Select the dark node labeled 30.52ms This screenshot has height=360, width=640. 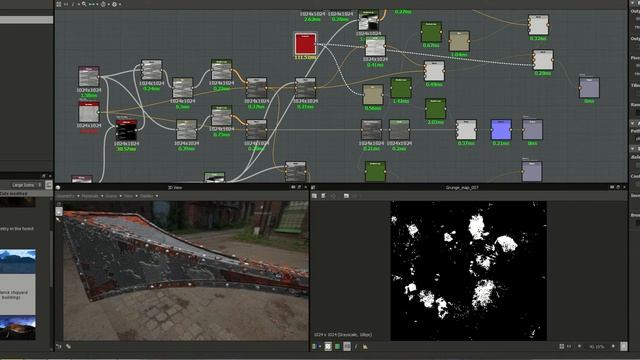127,130
